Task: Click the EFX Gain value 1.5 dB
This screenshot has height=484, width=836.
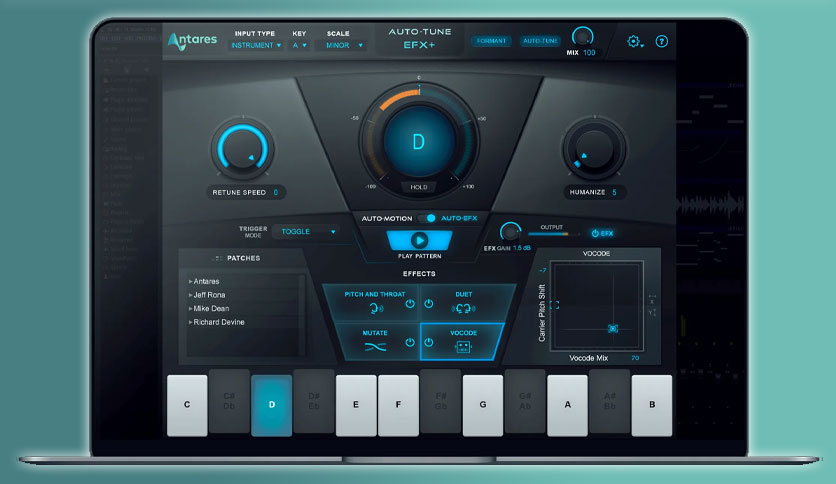Action: click(x=521, y=248)
